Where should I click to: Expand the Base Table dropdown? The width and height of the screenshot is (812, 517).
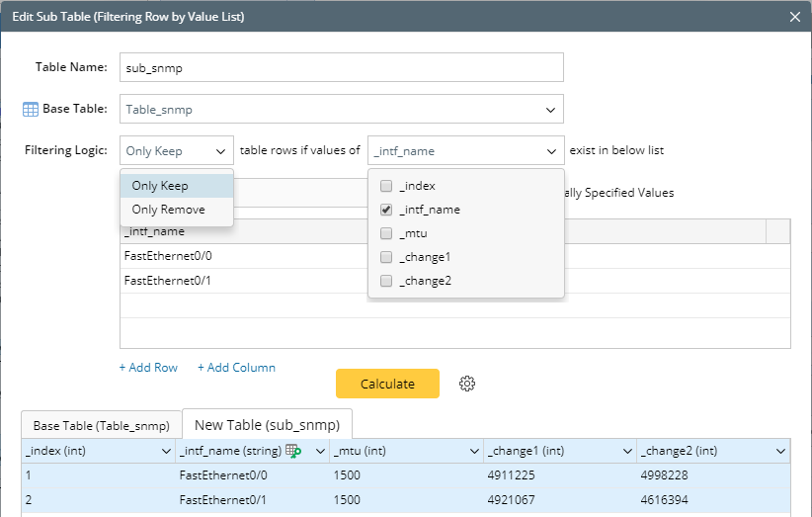[x=550, y=109]
